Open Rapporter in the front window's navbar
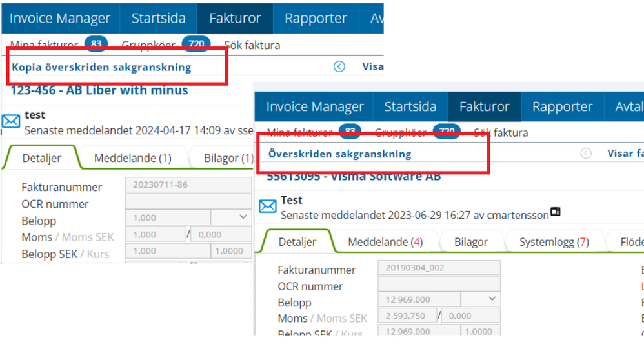 562,106
